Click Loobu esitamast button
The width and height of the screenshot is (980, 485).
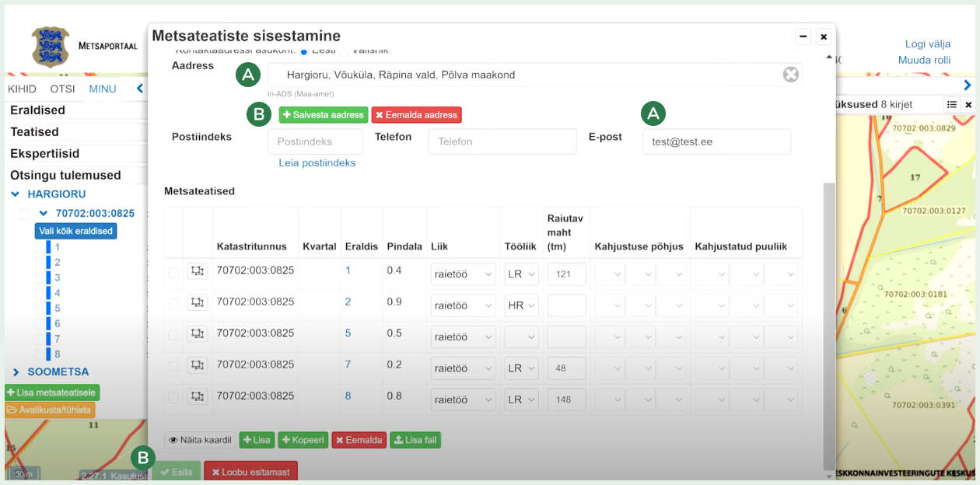pos(250,472)
